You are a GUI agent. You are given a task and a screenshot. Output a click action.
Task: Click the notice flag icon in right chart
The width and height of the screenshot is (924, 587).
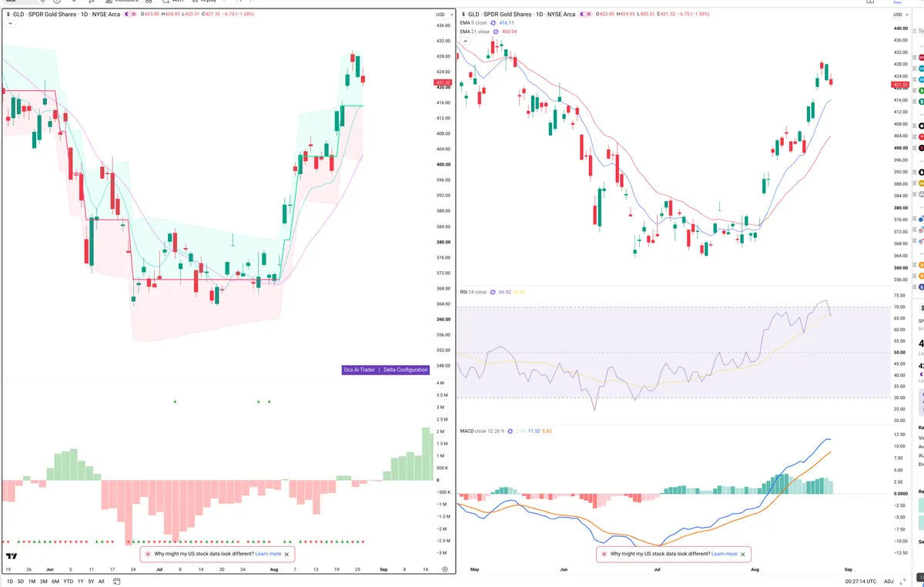(x=604, y=554)
